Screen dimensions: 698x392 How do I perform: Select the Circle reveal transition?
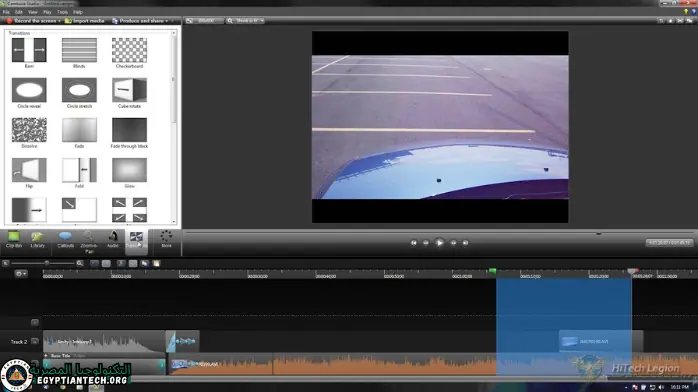point(29,90)
